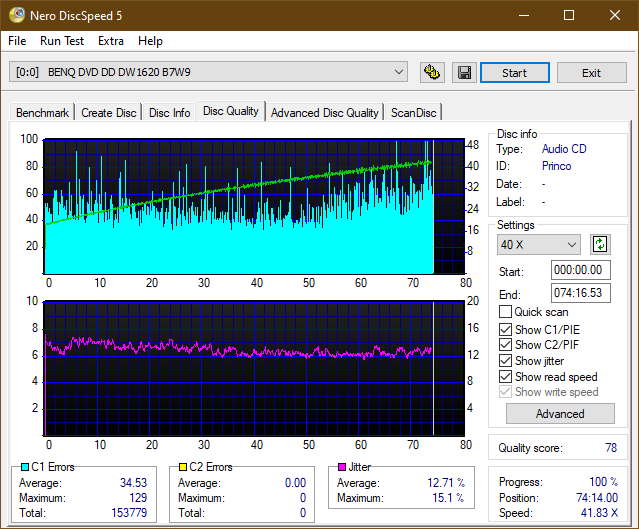Toggle the Quick scan checkbox

505,312
